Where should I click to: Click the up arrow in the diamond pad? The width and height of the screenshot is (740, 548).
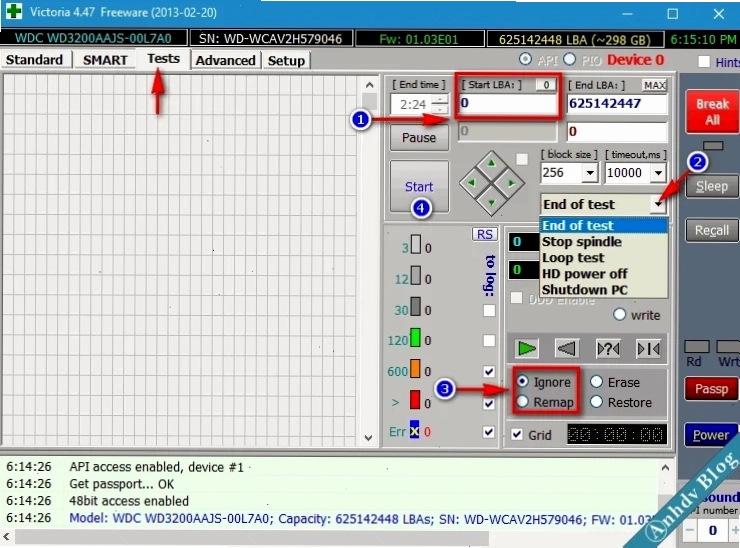pos(492,163)
